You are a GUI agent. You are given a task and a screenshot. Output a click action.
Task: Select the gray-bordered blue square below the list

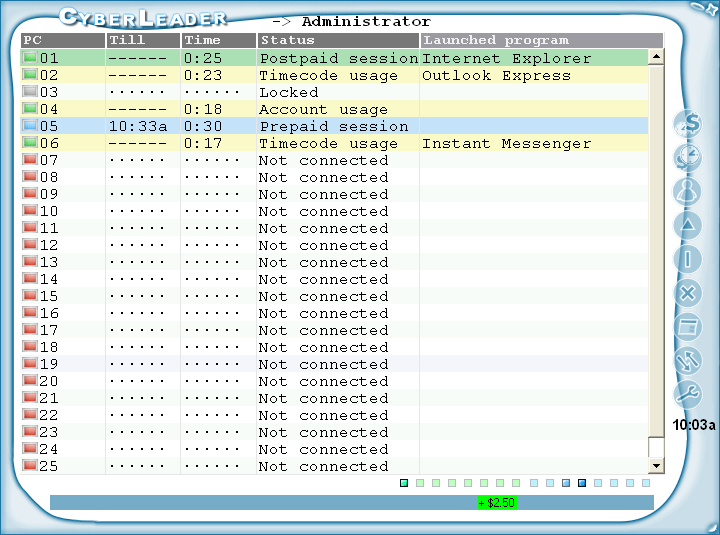coord(566,483)
